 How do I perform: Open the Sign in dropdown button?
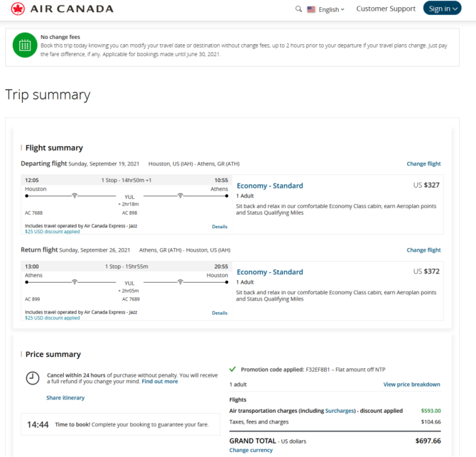[x=443, y=9]
